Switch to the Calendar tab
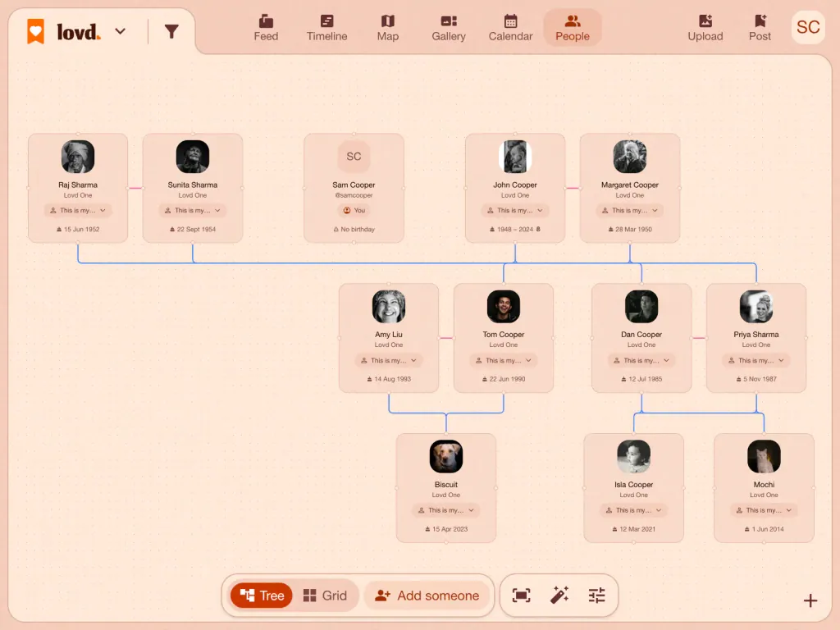 pyautogui.click(x=510, y=29)
